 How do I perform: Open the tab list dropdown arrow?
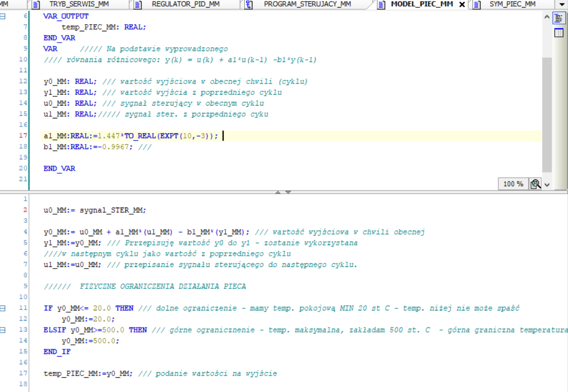pyautogui.click(x=562, y=4)
